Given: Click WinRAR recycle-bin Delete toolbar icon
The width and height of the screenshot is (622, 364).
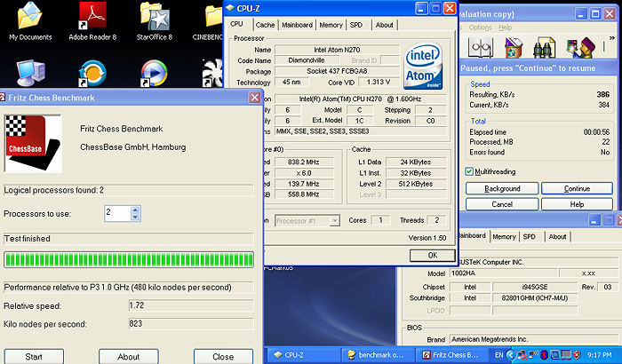Looking at the screenshot, I should [x=514, y=48].
